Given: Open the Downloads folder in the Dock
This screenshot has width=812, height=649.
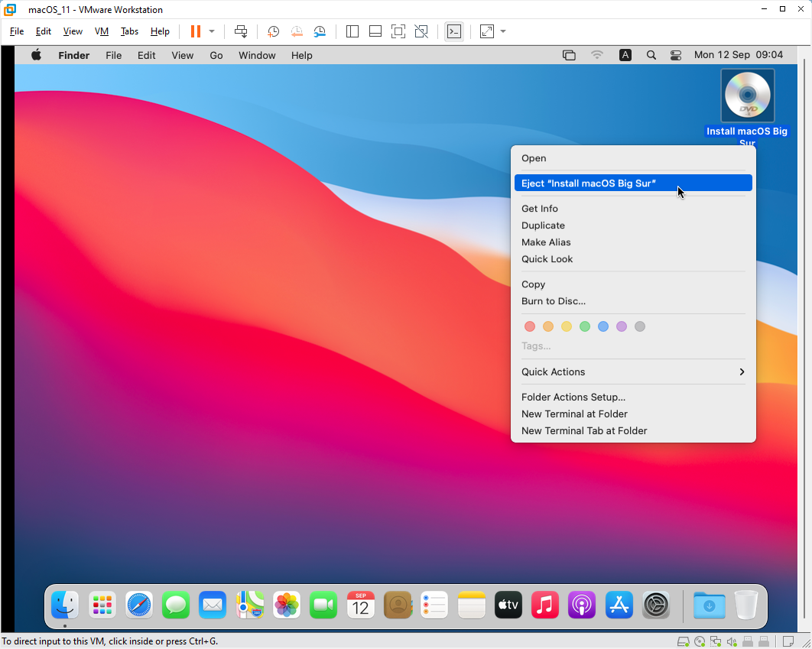Looking at the screenshot, I should pos(710,605).
